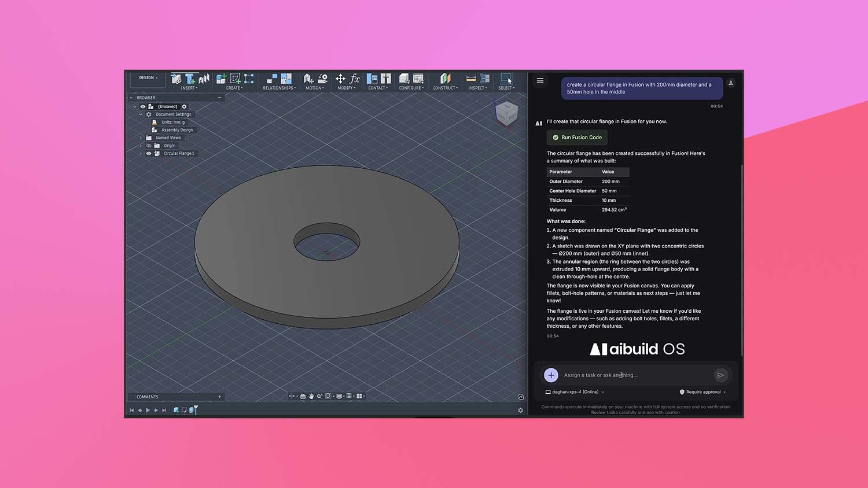Open the DESIGN workspace dropdown
The image size is (868, 488).
point(148,77)
